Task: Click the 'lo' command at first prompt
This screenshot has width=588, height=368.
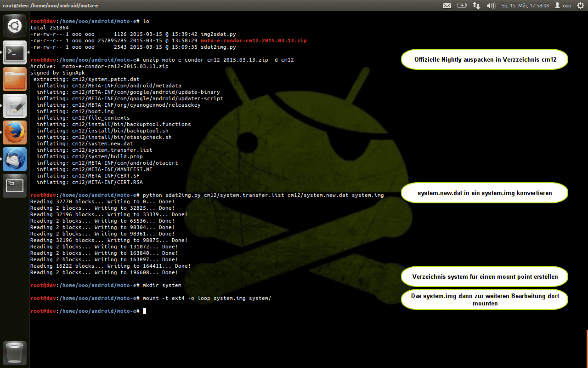Action: [x=146, y=21]
